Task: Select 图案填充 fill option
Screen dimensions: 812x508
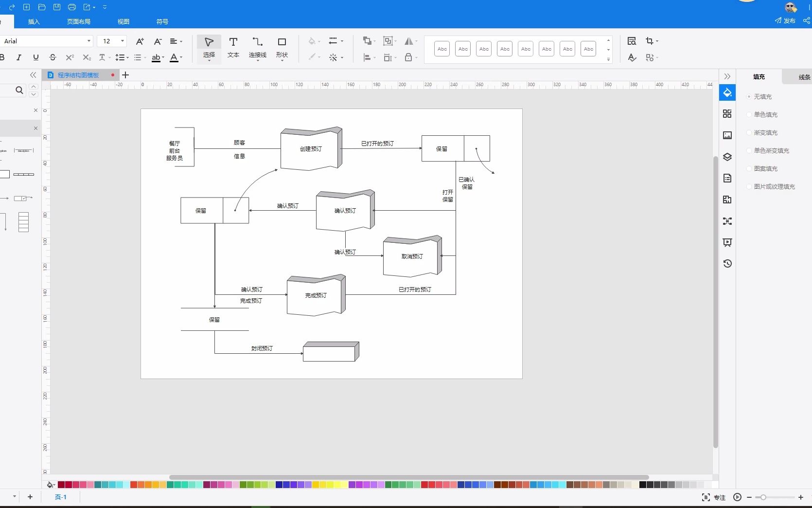Action: (x=762, y=169)
